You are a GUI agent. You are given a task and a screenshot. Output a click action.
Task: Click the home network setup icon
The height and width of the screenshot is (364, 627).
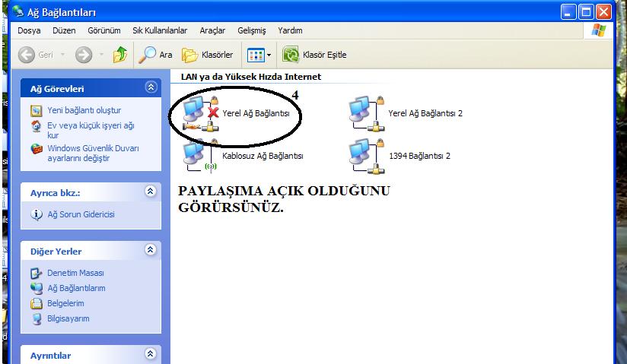click(x=37, y=126)
